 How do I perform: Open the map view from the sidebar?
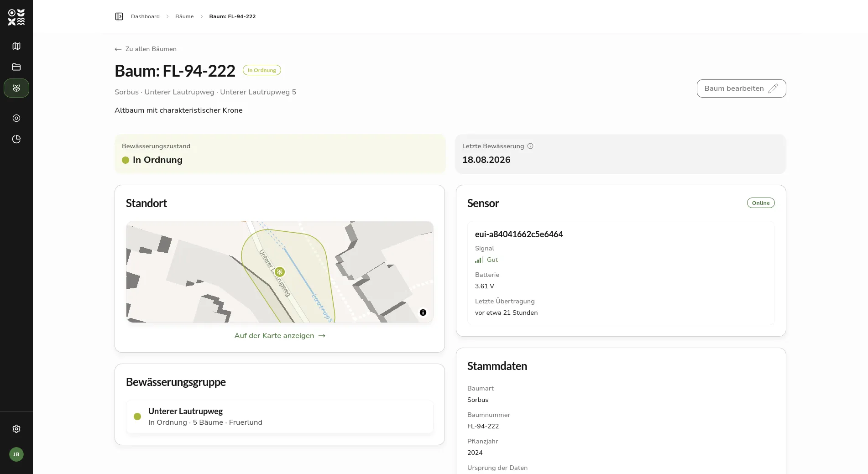16,46
